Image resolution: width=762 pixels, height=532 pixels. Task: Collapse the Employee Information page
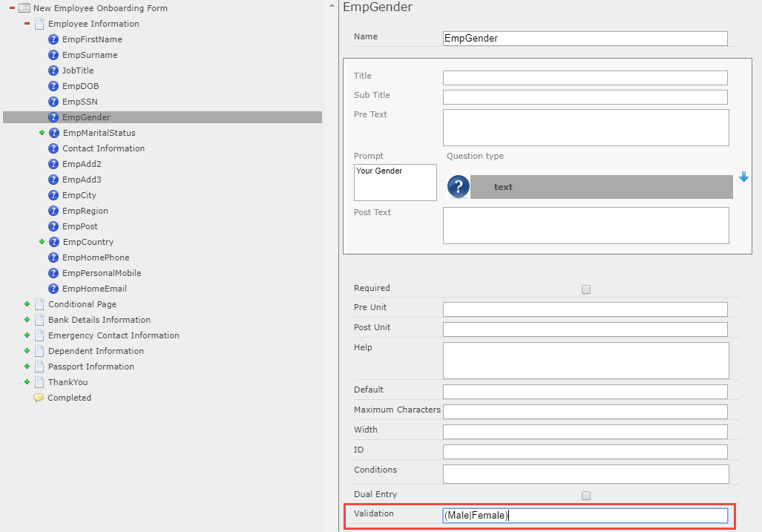point(27,24)
